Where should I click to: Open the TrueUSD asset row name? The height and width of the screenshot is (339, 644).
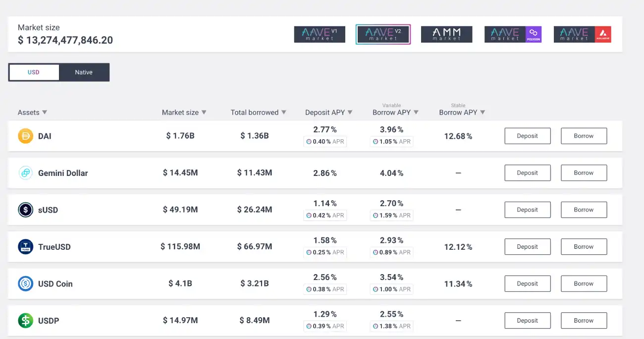pos(54,247)
